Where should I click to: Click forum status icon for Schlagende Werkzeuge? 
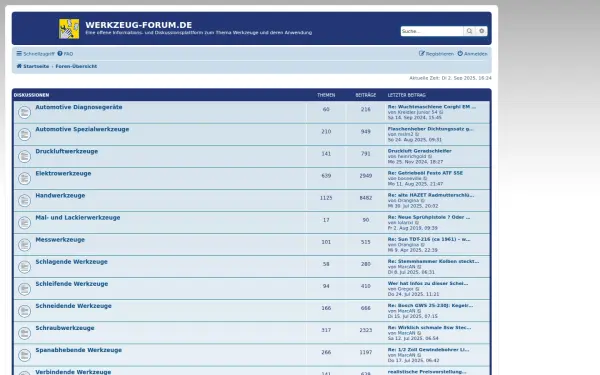coord(24,267)
